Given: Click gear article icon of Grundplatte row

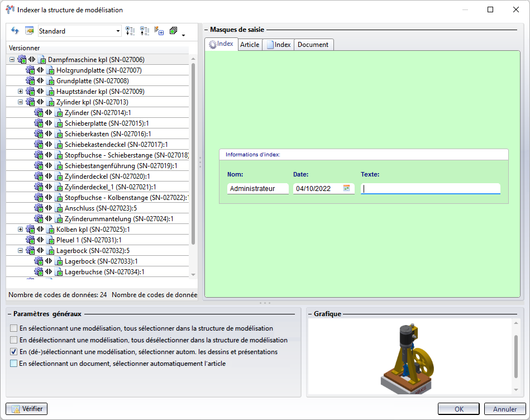Looking at the screenshot, I should click(x=31, y=81).
